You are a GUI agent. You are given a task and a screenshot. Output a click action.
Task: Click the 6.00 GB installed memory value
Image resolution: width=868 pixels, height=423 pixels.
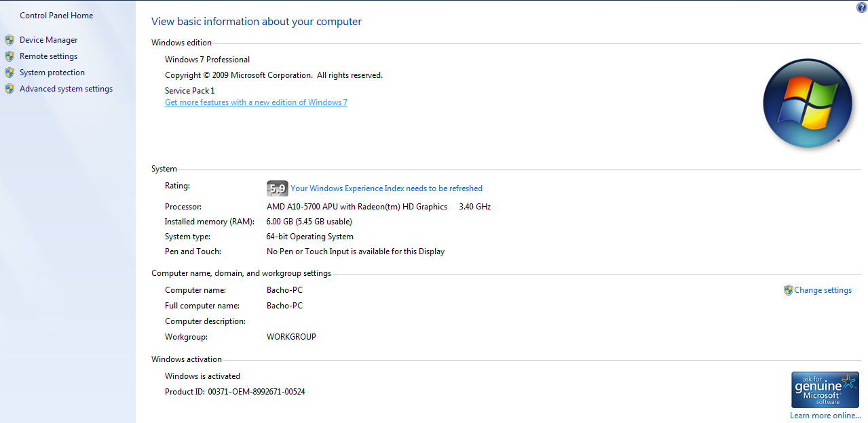(x=309, y=222)
